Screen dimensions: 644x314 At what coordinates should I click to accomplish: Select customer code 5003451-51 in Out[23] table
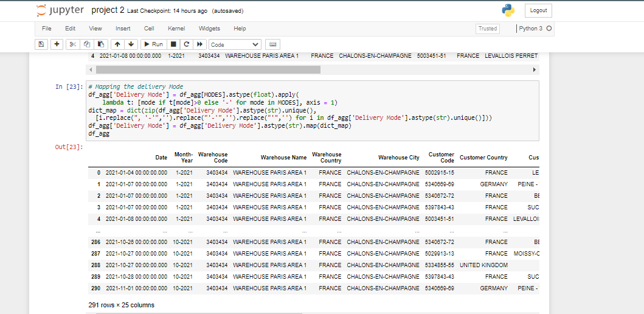440,218
